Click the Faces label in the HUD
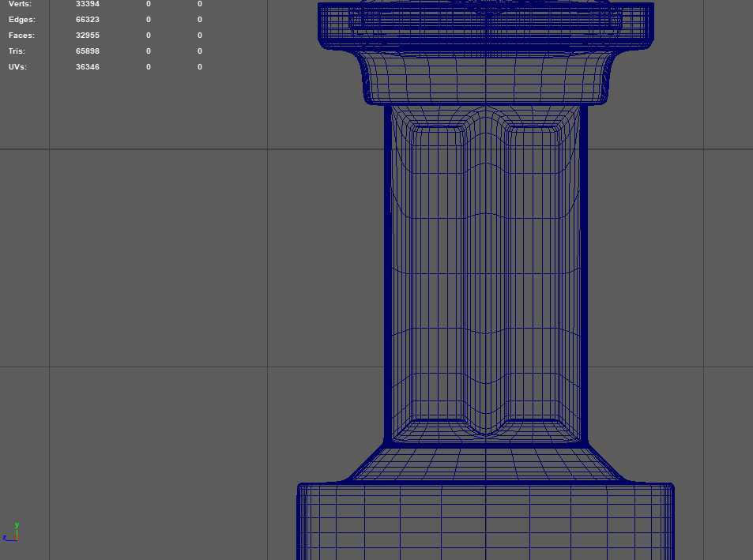This screenshot has width=753, height=560. coord(21,36)
